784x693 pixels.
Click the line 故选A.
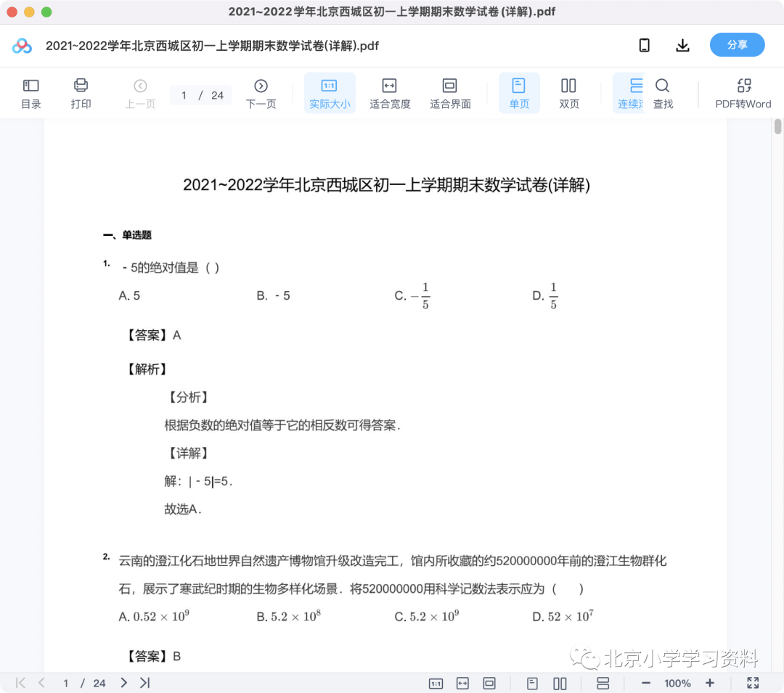tap(182, 509)
